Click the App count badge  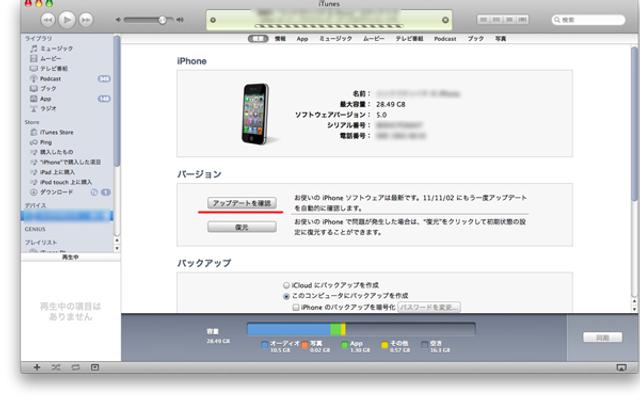(x=104, y=98)
